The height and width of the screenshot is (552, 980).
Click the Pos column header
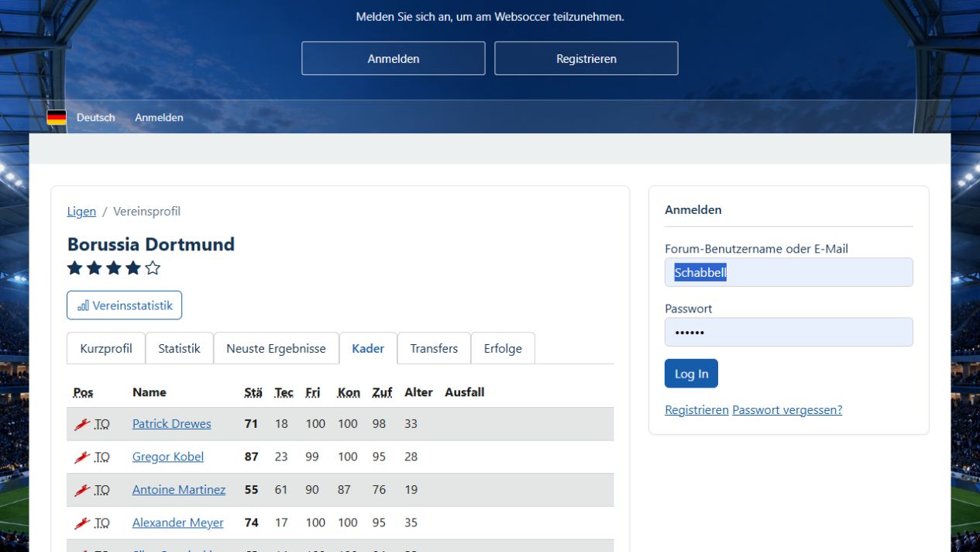click(x=83, y=392)
